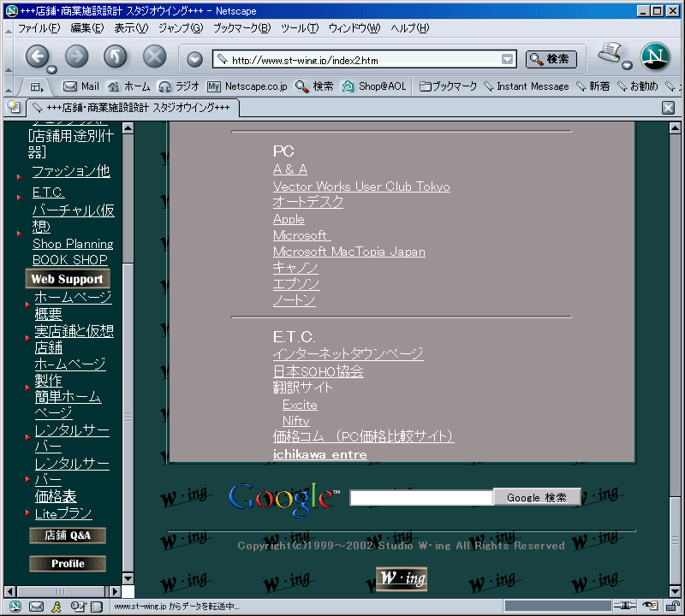
Task: Click 検索 on the personal toolbar
Action: pyautogui.click(x=314, y=86)
